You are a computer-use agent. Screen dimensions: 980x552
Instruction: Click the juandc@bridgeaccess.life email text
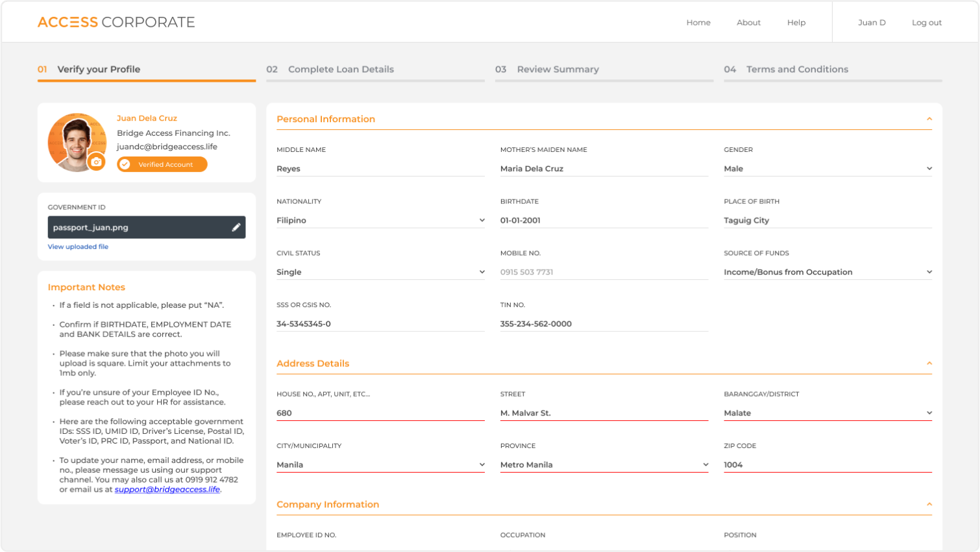[x=167, y=147]
